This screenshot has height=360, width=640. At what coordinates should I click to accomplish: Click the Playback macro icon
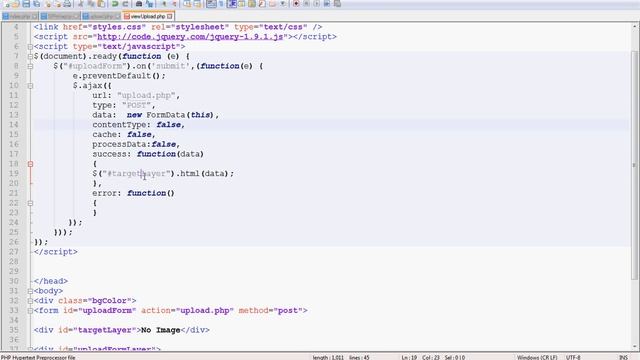pyautogui.click(x=317, y=4)
